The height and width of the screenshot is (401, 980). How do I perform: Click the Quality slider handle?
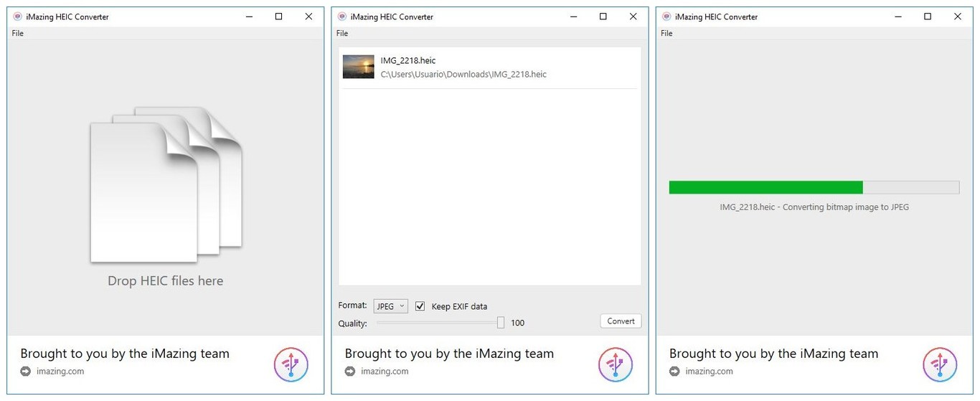[501, 323]
